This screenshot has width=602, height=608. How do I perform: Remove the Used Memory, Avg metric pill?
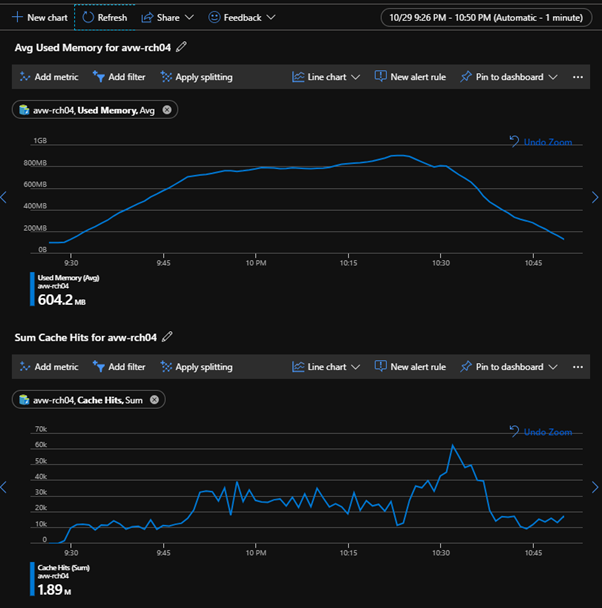tap(167, 110)
